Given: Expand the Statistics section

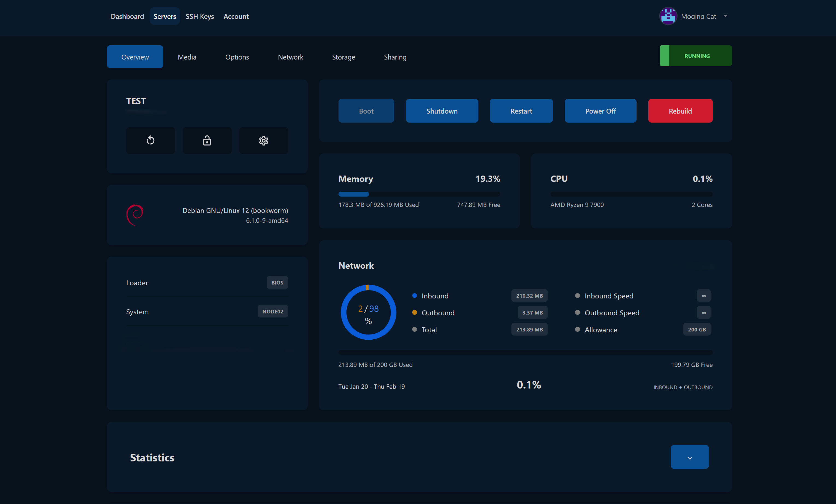Looking at the screenshot, I should pyautogui.click(x=690, y=457).
